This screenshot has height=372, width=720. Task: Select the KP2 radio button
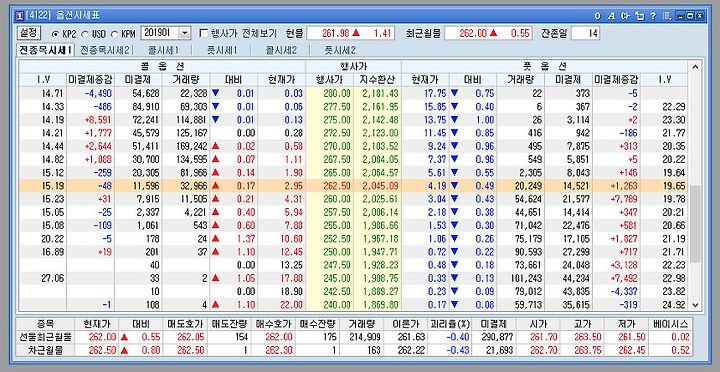click(x=55, y=34)
